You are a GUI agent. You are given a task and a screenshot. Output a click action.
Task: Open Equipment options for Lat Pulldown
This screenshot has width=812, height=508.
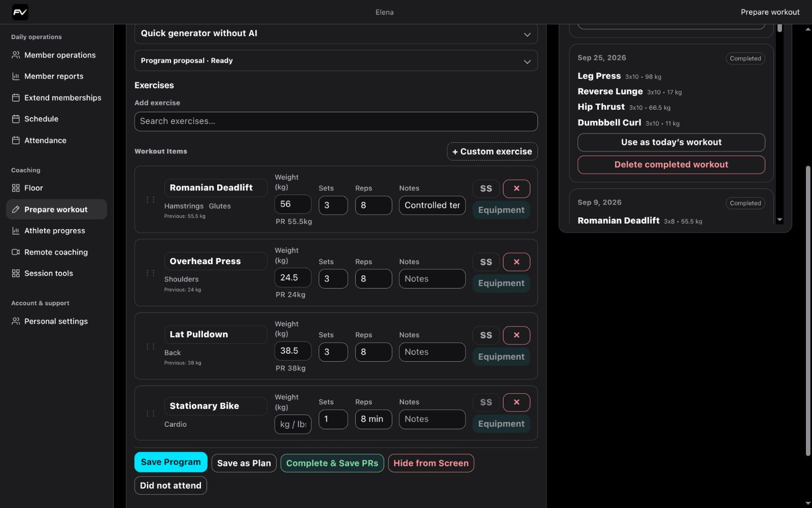(501, 357)
